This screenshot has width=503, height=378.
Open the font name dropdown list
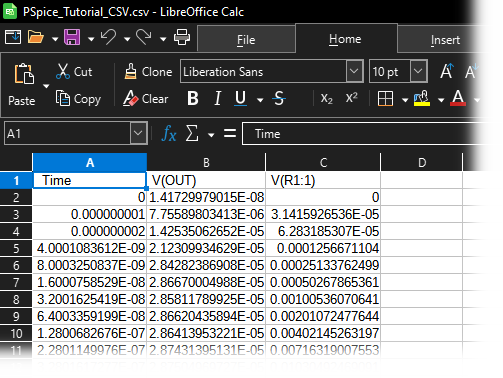pyautogui.click(x=354, y=71)
